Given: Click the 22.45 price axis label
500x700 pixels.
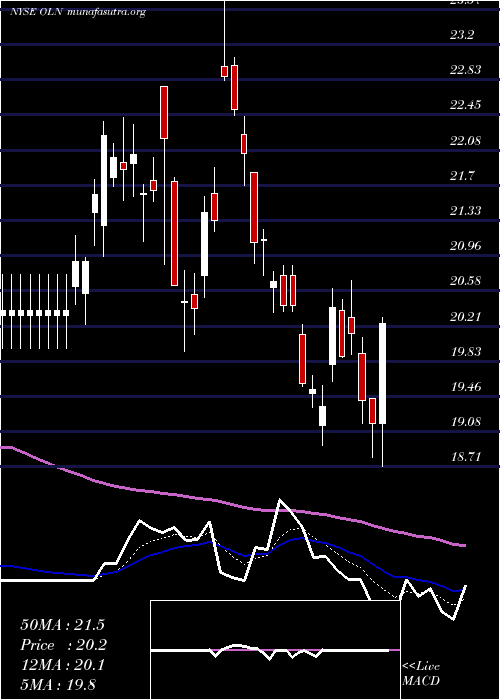Looking at the screenshot, I should tap(466, 105).
